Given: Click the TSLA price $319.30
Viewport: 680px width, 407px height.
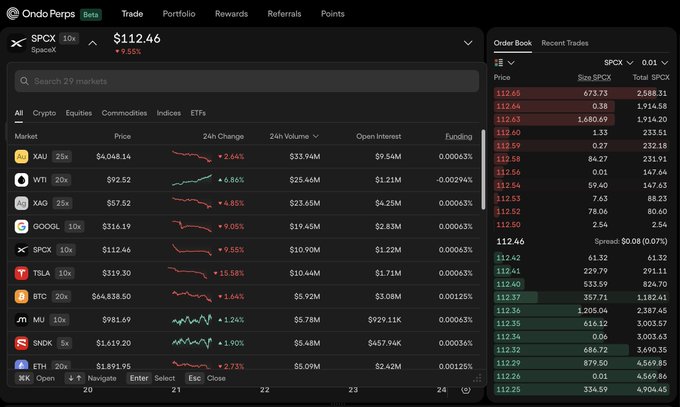Looking at the screenshot, I should pos(116,273).
